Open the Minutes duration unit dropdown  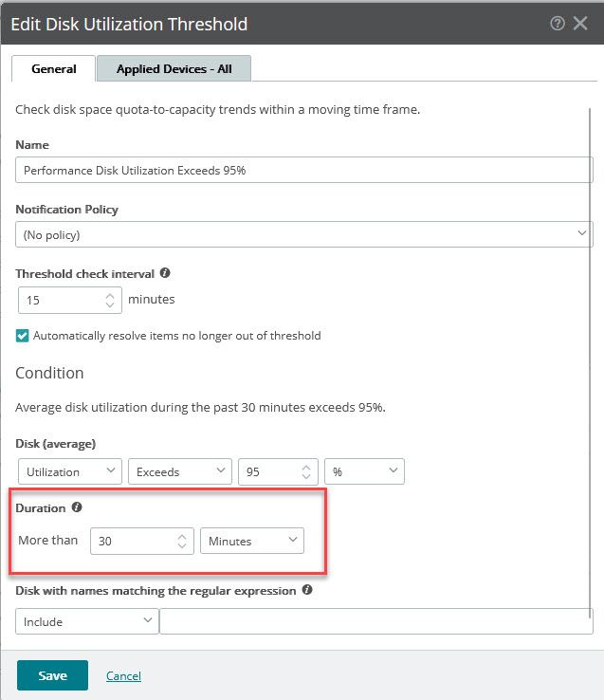(252, 541)
